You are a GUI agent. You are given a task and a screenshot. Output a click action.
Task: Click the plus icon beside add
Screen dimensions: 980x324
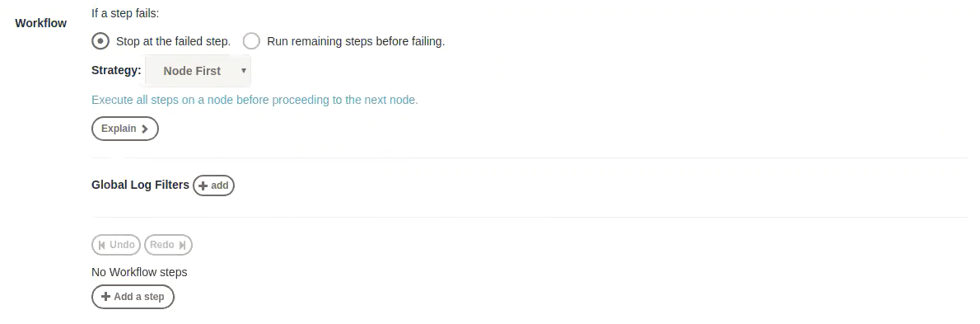pyautogui.click(x=203, y=185)
